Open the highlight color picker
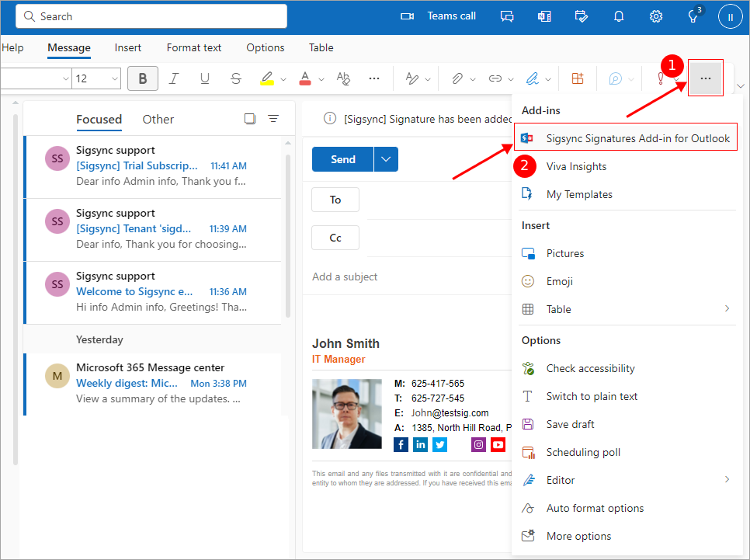 tap(283, 78)
